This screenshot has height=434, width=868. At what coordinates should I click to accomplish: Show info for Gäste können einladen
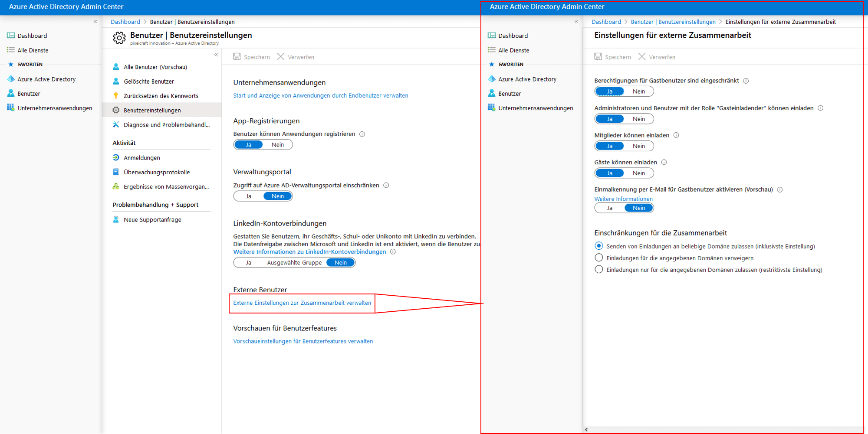[x=664, y=162]
